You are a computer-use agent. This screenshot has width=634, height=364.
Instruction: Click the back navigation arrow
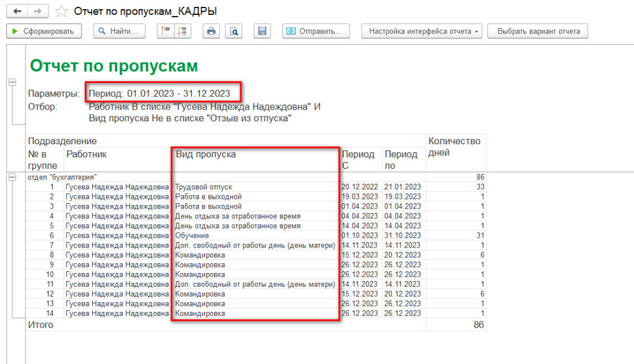17,12
